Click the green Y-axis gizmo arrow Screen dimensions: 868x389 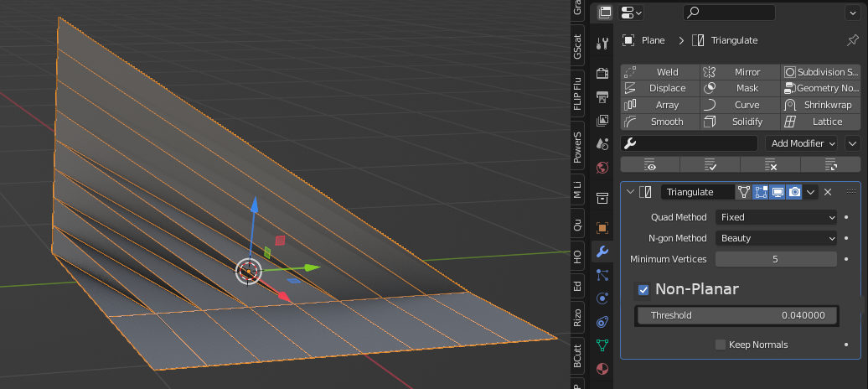pyautogui.click(x=313, y=267)
